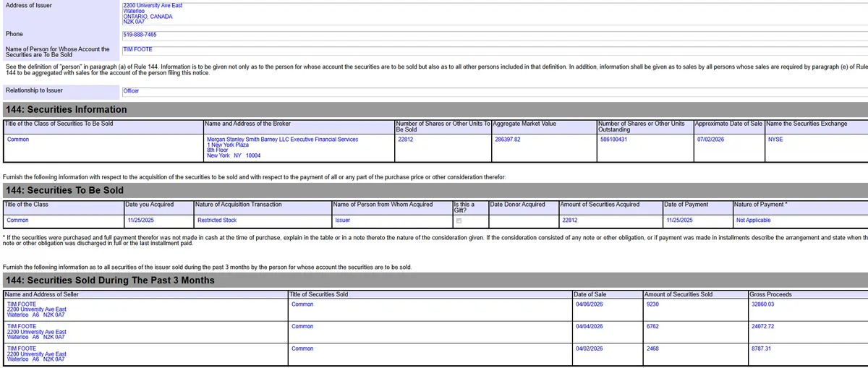Click the Morgan Stanley Smith Barney broker name
Screen dimensions: 868x368
(282, 140)
